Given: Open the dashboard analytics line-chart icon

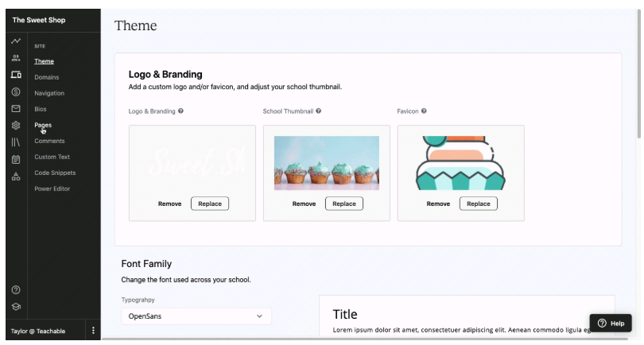Looking at the screenshot, I should point(16,41).
